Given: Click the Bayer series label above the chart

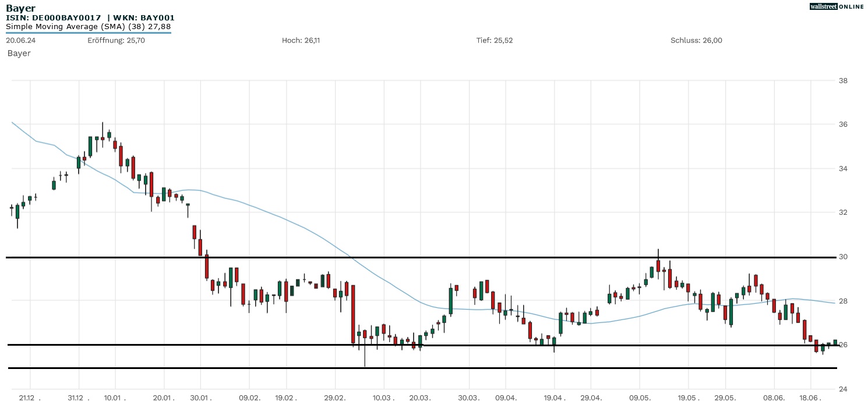Looking at the screenshot, I should (x=19, y=54).
